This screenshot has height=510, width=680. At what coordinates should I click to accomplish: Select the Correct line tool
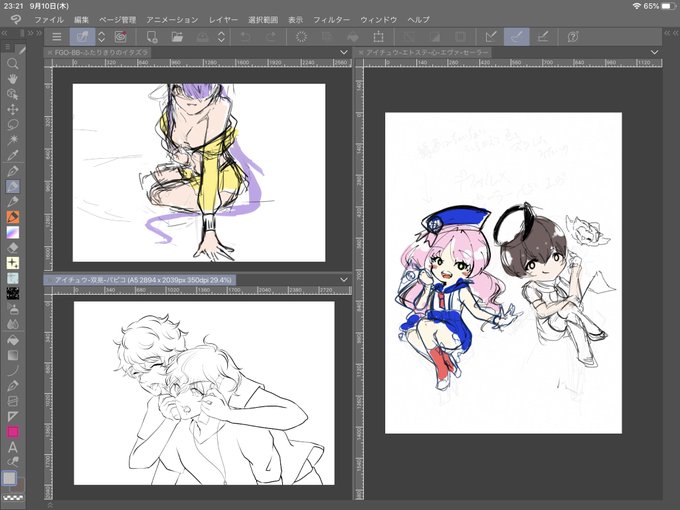13,462
